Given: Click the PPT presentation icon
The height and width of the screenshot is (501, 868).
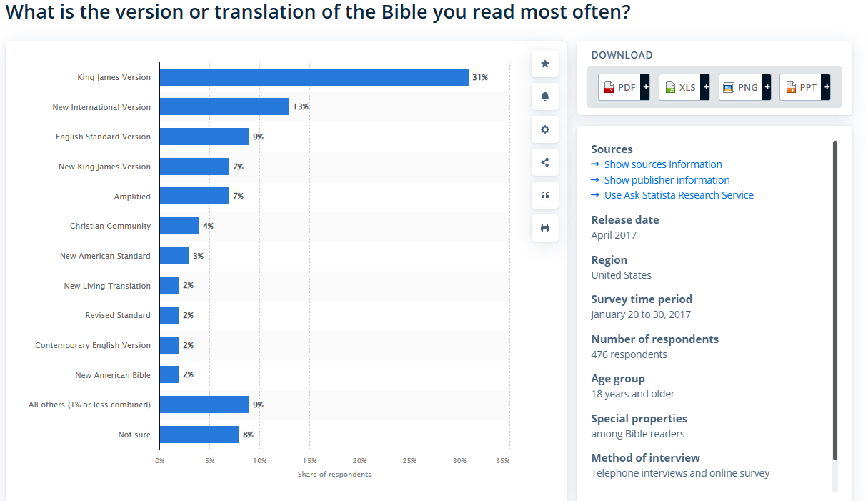Looking at the screenshot, I should tap(790, 87).
